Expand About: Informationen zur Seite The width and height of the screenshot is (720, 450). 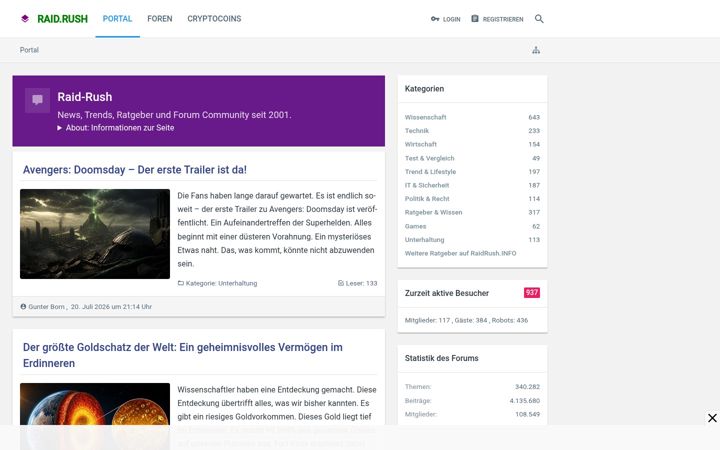(x=116, y=128)
